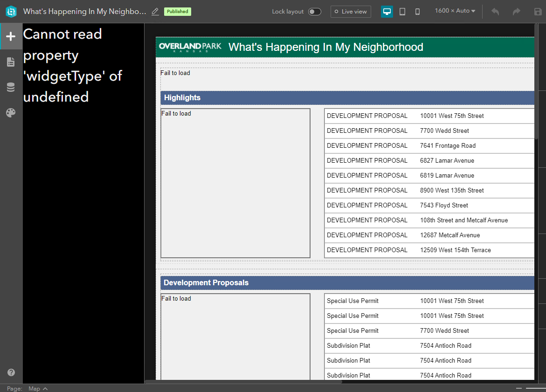Select the 7700 Wedd Street development proposal row
Viewport: 546px width, 392px height.
tap(429, 131)
